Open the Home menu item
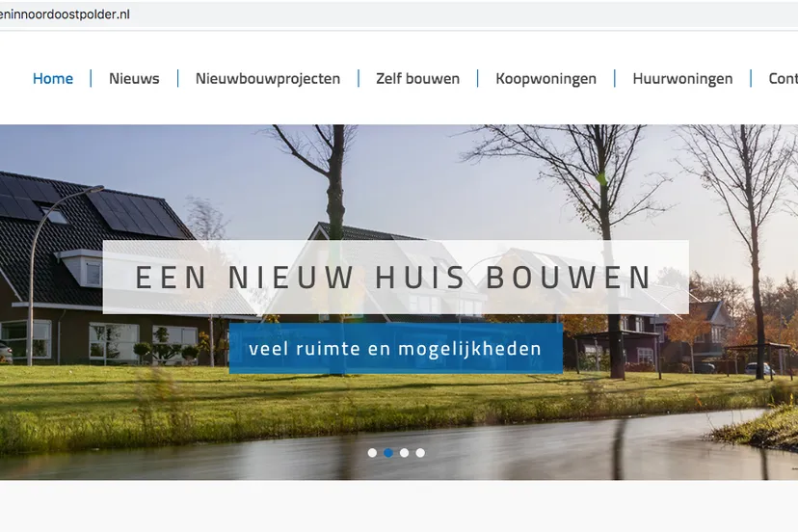This screenshot has height=532, width=798. [53, 78]
